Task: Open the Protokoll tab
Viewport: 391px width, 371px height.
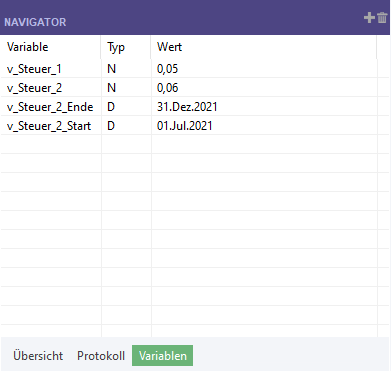Action: (x=101, y=356)
